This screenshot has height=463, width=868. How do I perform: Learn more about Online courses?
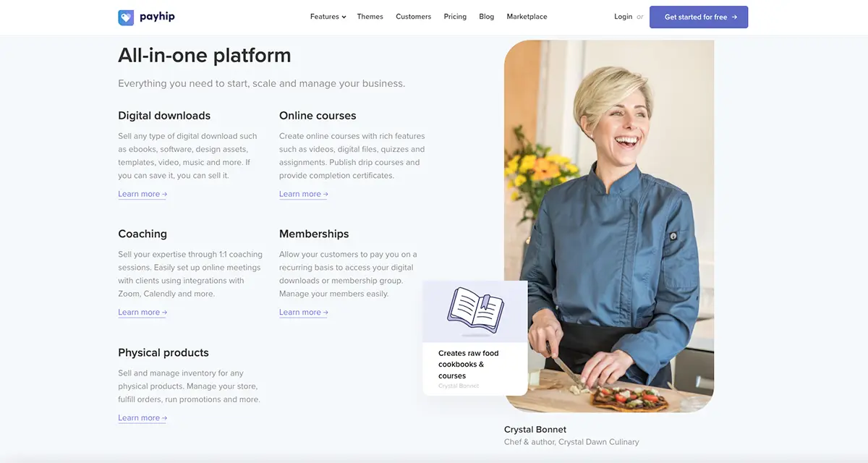tap(304, 194)
